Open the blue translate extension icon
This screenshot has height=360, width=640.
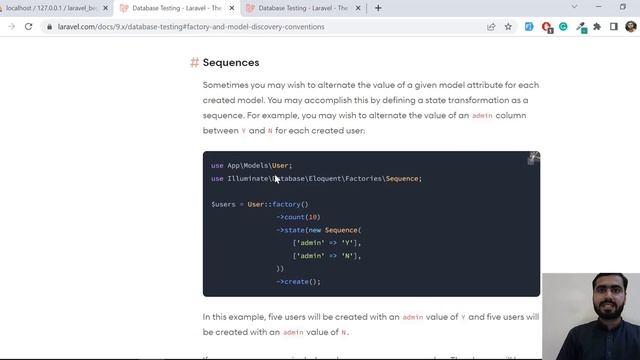[529, 27]
